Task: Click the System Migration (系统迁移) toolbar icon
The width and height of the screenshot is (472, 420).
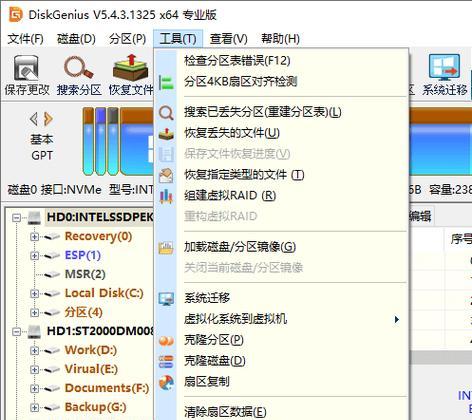Action: tap(444, 68)
